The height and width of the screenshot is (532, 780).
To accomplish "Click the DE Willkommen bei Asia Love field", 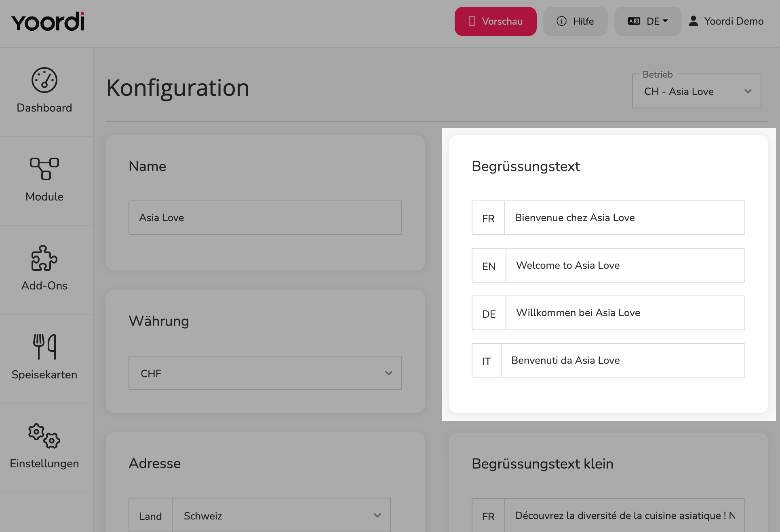I will [625, 313].
